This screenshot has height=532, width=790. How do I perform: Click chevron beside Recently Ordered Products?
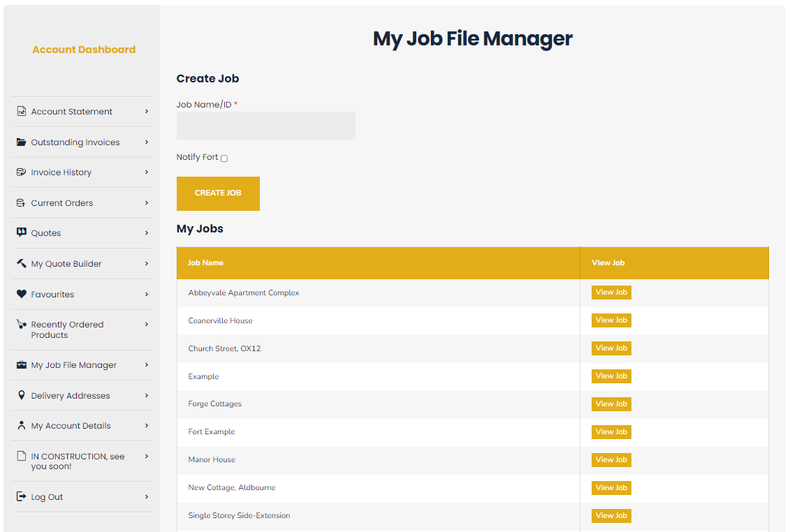pyautogui.click(x=147, y=324)
